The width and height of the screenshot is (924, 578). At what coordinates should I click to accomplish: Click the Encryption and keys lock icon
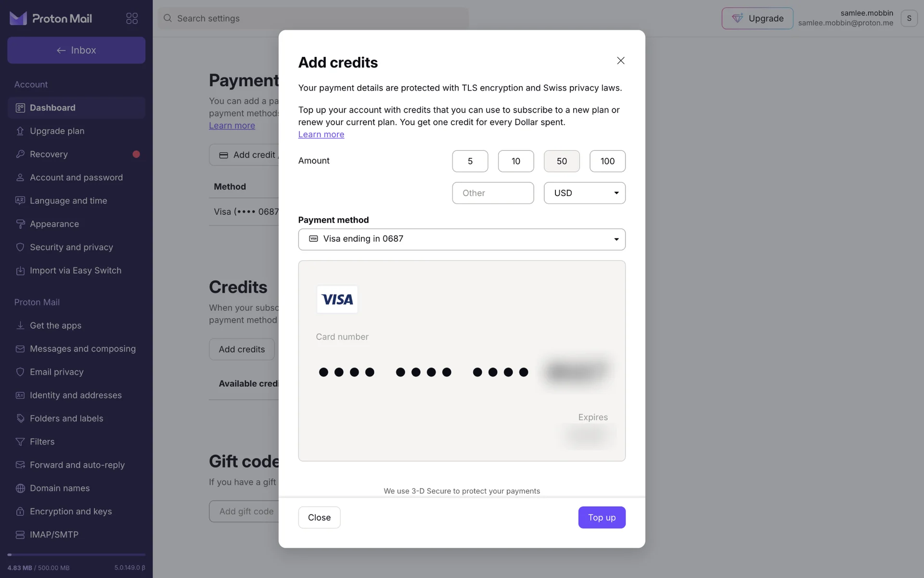(20, 512)
